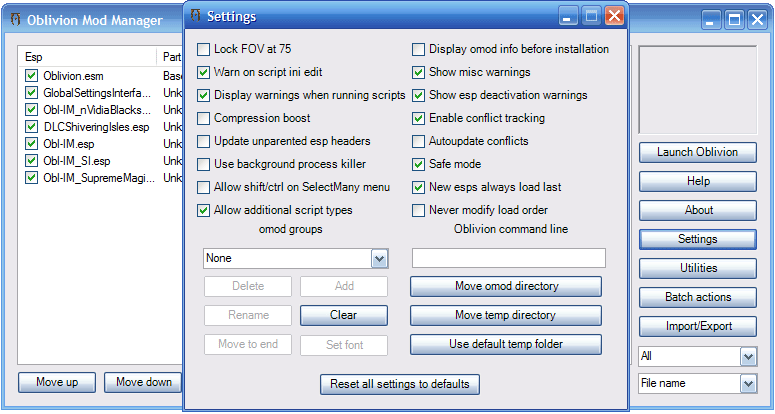Uncheck Show esp deactivation warnings
Image resolution: width=775 pixels, height=414 pixels.
418,95
